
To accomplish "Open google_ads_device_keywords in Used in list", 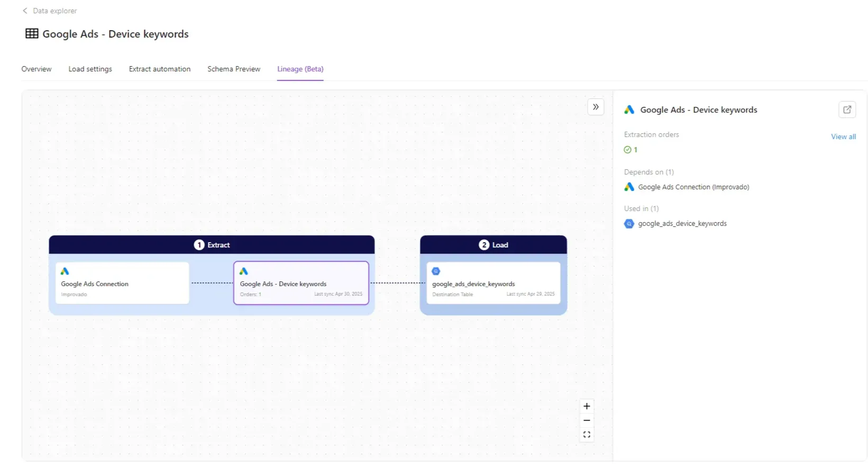I will tap(682, 224).
